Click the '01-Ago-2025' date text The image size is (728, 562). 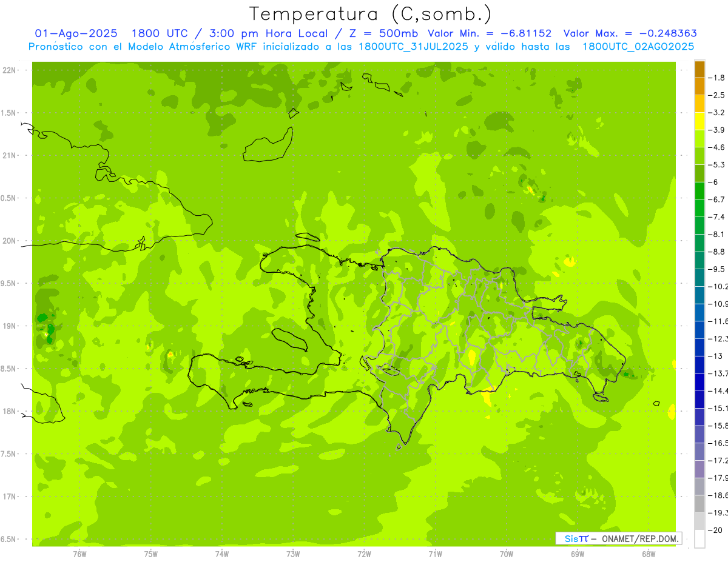(x=76, y=34)
